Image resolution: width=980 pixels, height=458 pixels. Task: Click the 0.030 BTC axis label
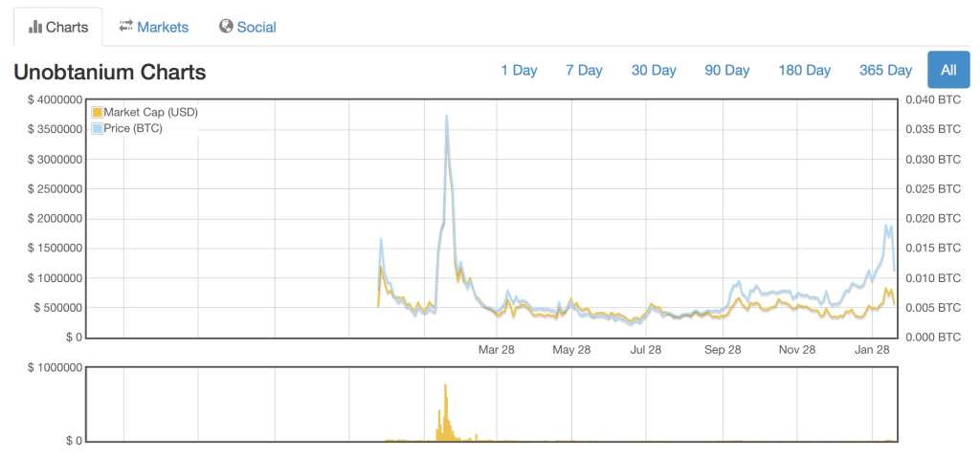click(932, 160)
